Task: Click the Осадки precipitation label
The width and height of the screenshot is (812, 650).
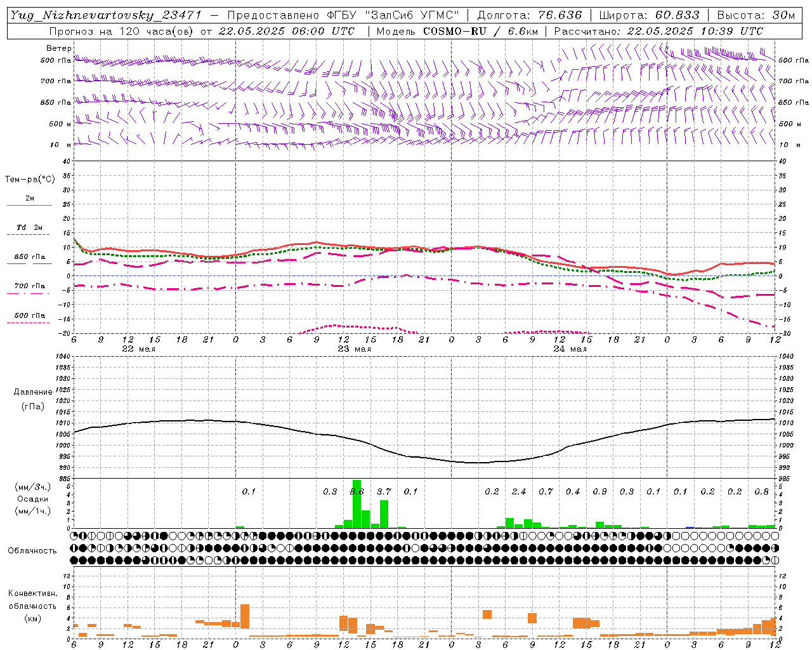Action: 33,499
